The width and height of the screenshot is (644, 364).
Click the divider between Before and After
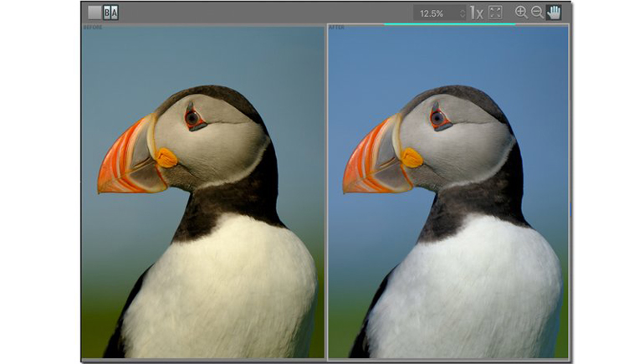point(325,192)
